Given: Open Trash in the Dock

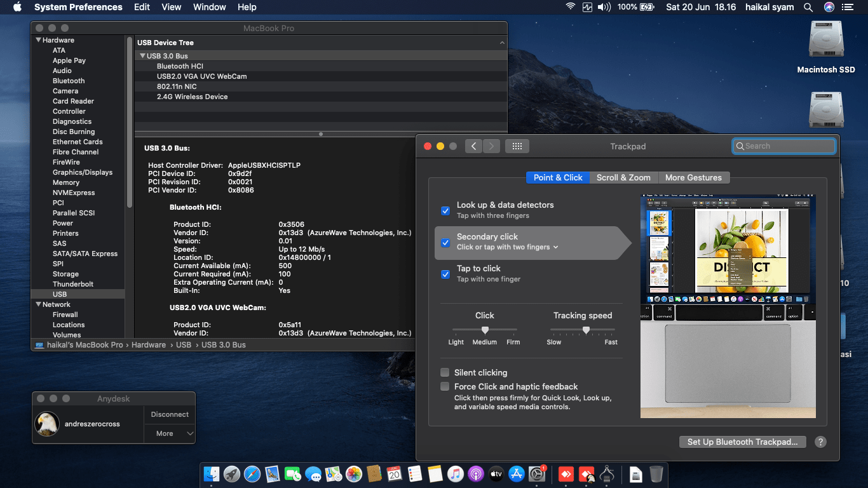Looking at the screenshot, I should (x=656, y=473).
